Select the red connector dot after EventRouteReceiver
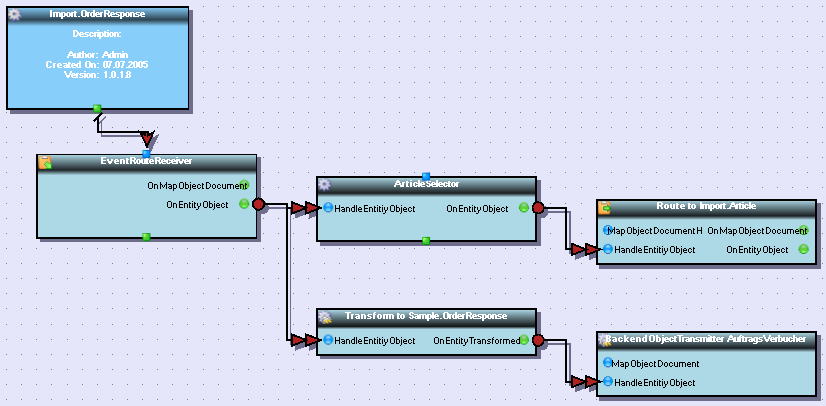This screenshot has width=826, height=406. point(258,204)
